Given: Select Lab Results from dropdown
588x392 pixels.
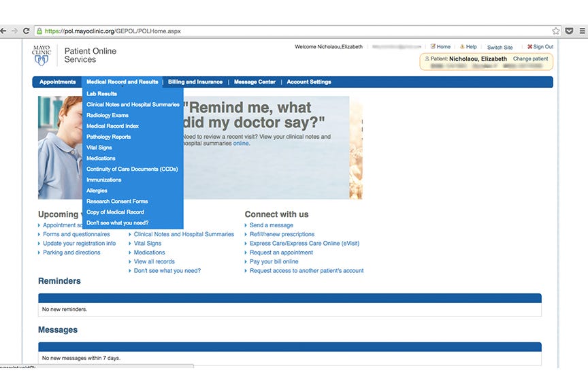Looking at the screenshot, I should point(101,94).
